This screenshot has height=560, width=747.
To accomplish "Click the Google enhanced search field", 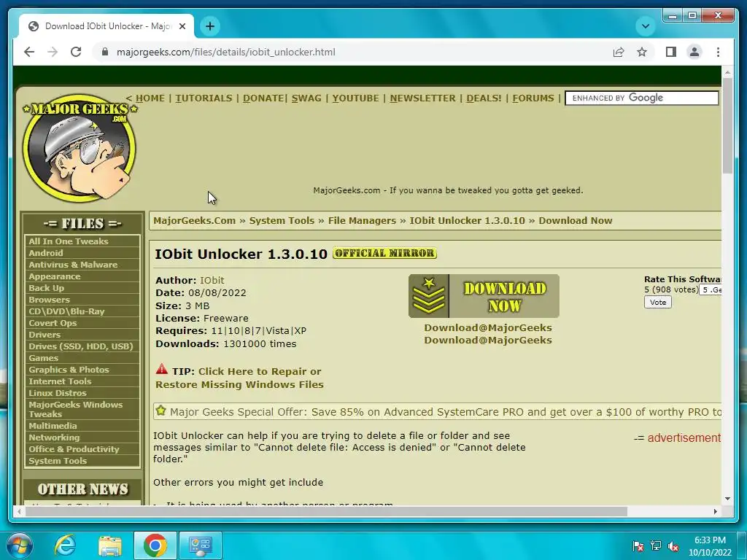I will (x=642, y=98).
